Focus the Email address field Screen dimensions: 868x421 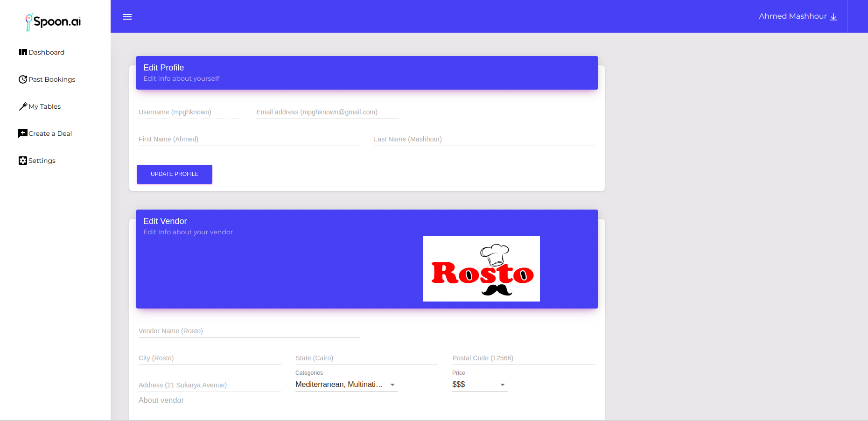(x=328, y=112)
